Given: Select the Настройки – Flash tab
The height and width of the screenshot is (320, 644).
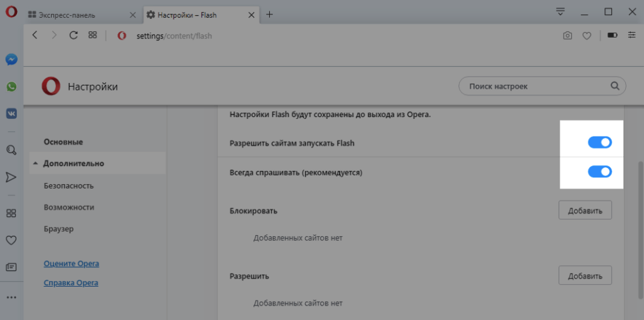Looking at the screenshot, I should pyautogui.click(x=201, y=15).
